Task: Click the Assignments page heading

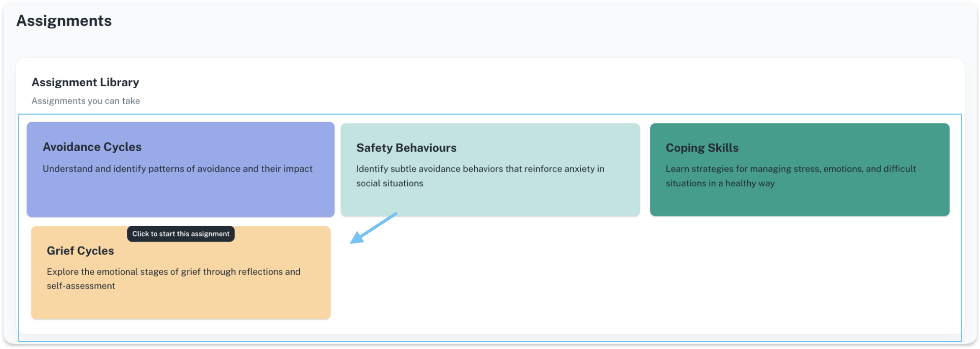Action: click(64, 21)
